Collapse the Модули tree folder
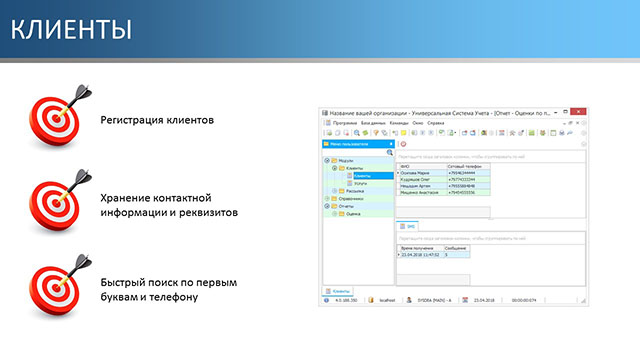640x360 pixels. pos(327,160)
